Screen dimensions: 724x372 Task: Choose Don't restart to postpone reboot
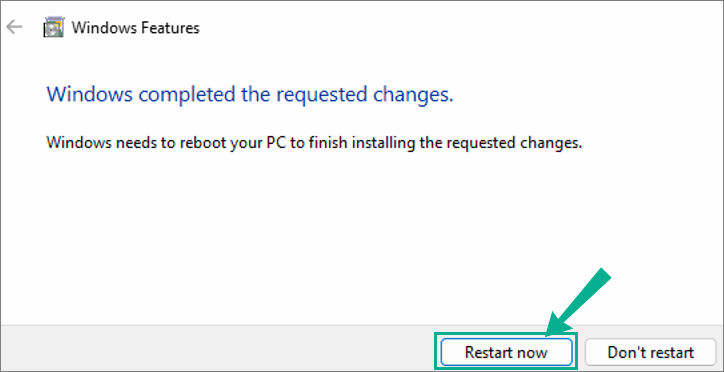click(x=650, y=352)
